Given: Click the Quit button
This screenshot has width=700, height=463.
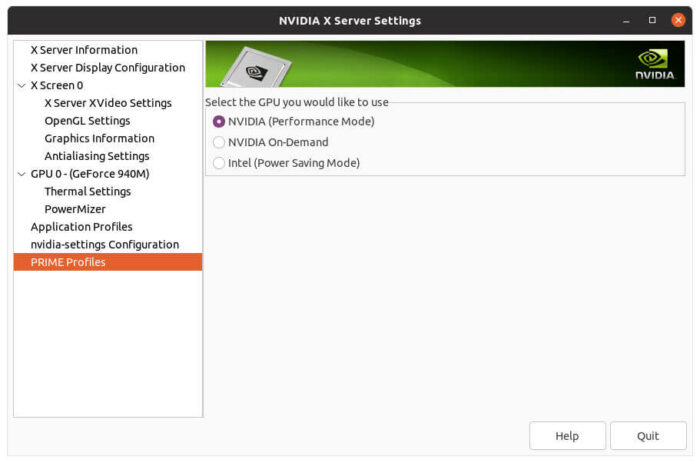Looking at the screenshot, I should (x=648, y=436).
